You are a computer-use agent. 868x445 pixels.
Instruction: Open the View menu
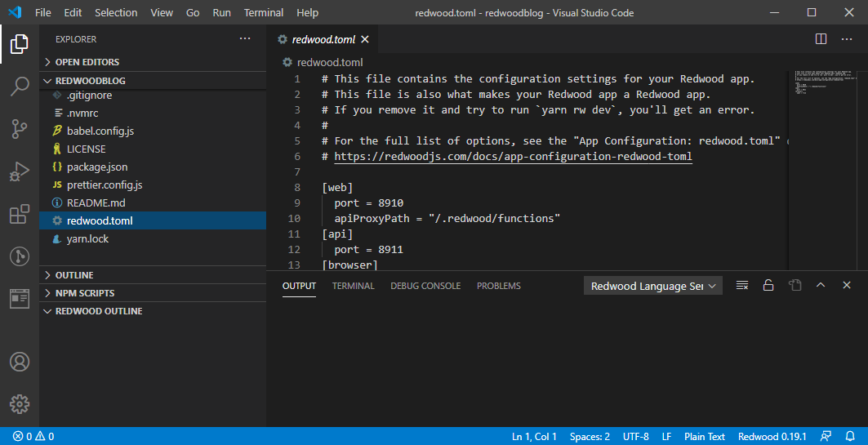point(162,12)
